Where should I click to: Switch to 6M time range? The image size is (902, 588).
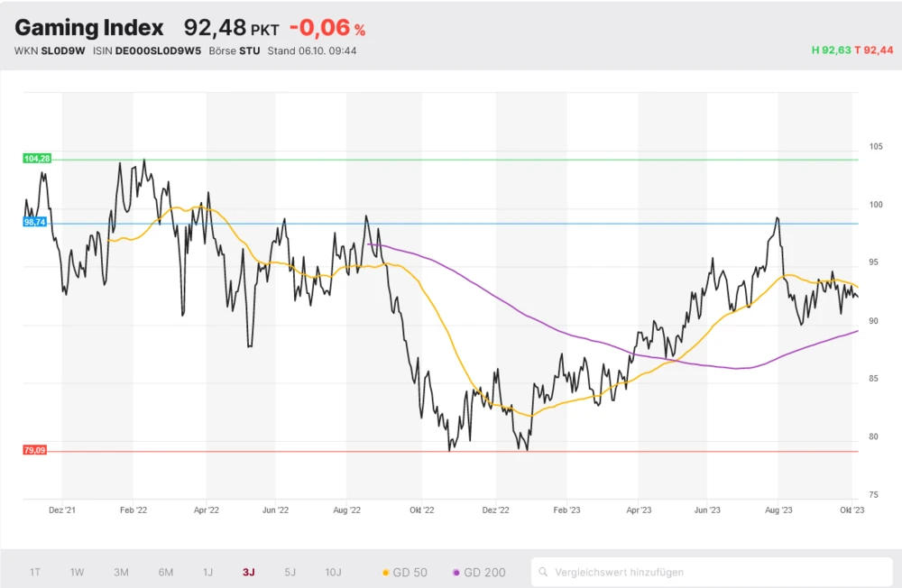click(166, 572)
